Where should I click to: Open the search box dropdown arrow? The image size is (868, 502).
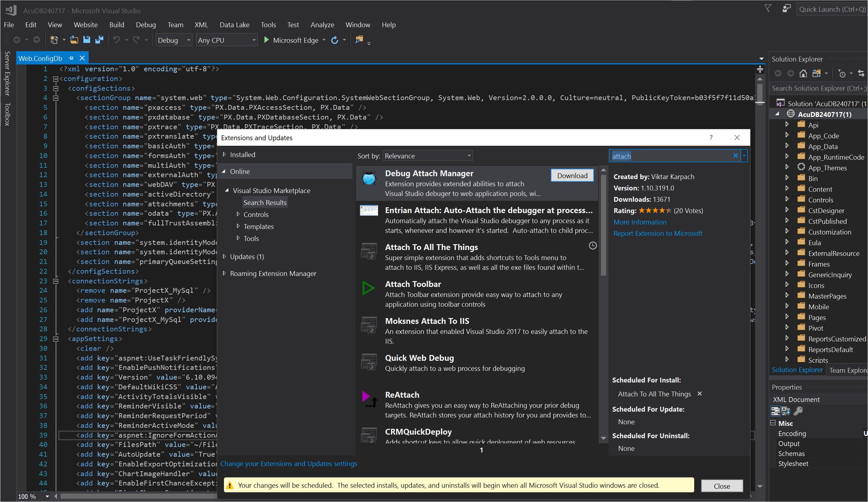pyautogui.click(x=744, y=156)
